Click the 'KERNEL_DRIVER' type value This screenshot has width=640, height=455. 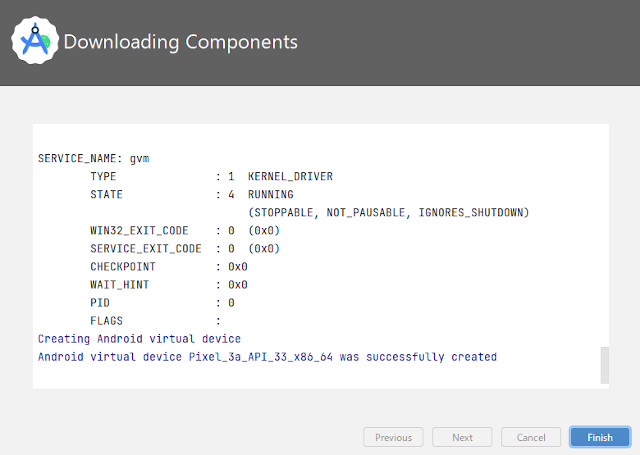[290, 176]
